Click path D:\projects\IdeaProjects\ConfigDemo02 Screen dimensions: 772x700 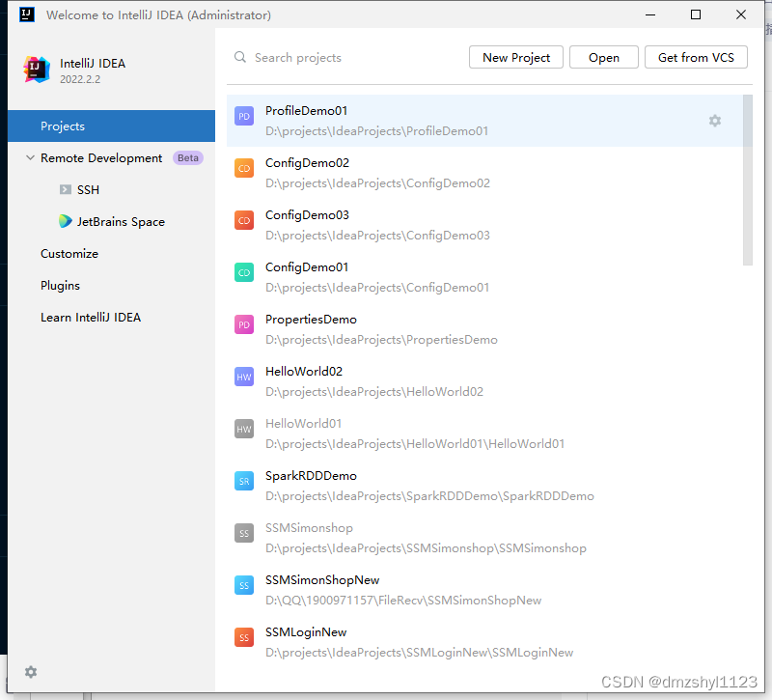coord(377,183)
